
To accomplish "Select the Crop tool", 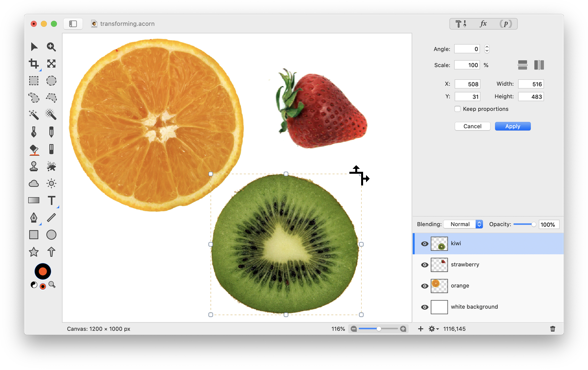I will point(34,64).
